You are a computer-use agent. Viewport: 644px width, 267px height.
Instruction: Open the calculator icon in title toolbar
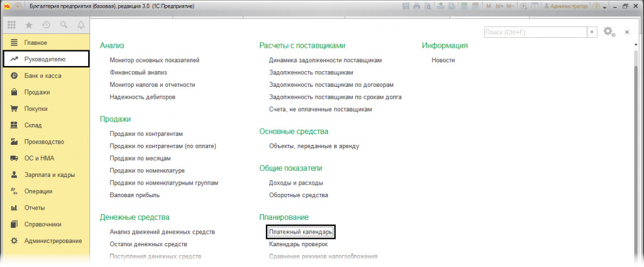click(x=464, y=6)
